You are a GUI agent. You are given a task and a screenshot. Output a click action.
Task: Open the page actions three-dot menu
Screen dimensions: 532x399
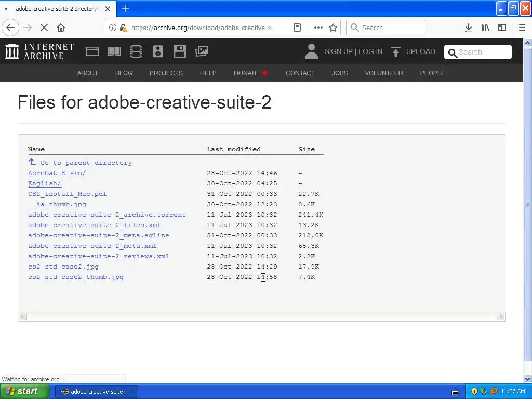tap(318, 28)
